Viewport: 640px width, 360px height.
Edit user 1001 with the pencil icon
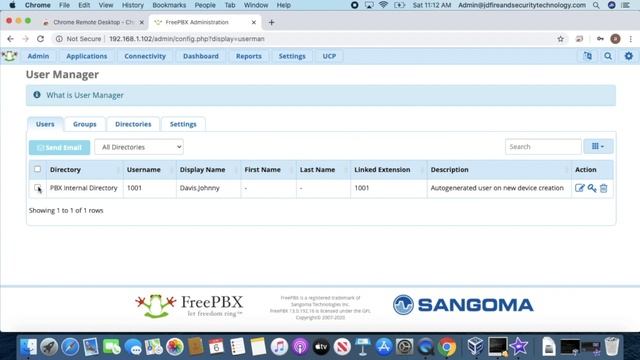coord(580,188)
